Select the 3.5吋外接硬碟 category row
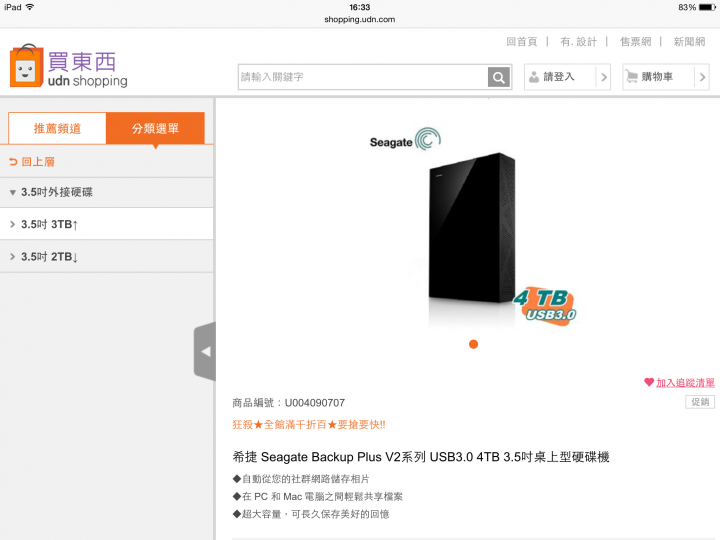 click(107, 192)
